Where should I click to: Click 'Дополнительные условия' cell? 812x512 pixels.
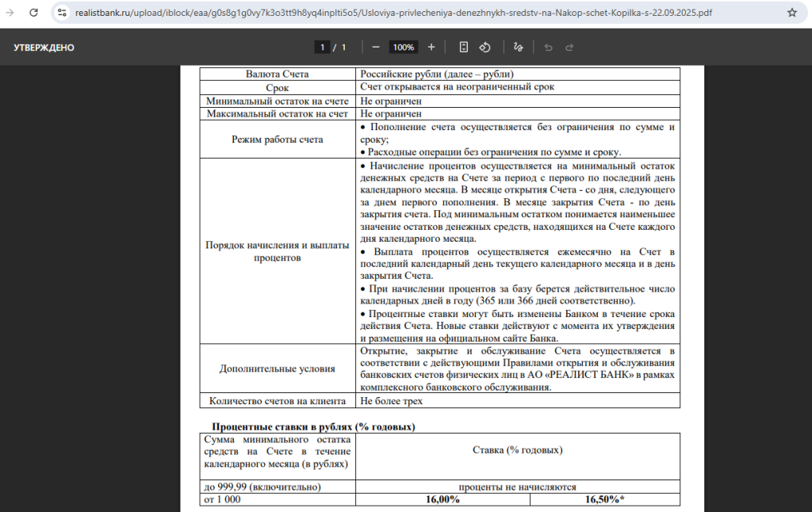(277, 369)
